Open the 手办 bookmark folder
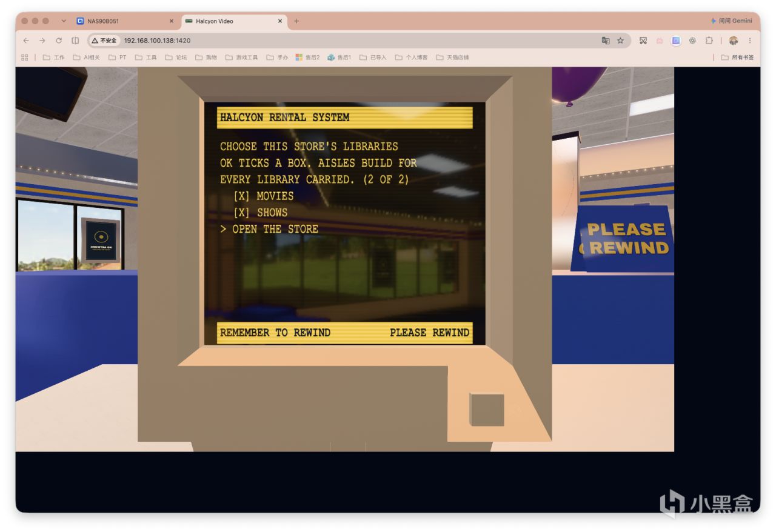Viewport: 776px width, 532px height. coord(277,58)
